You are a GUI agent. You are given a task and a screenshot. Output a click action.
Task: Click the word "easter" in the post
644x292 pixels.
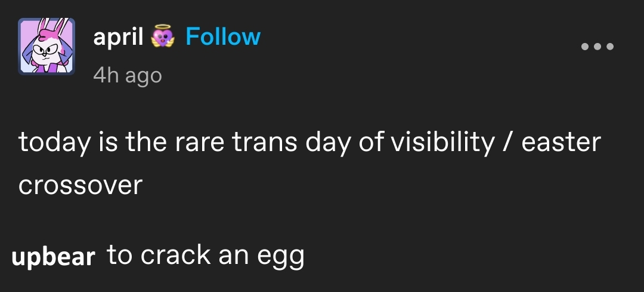[561, 142]
